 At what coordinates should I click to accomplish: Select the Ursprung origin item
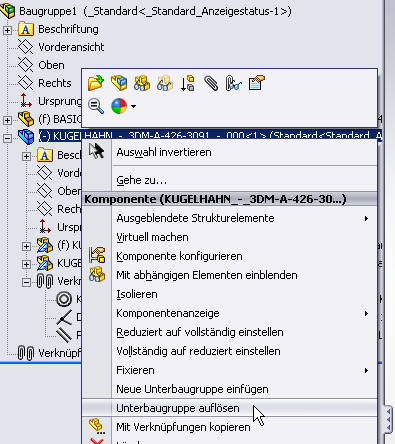(60, 101)
